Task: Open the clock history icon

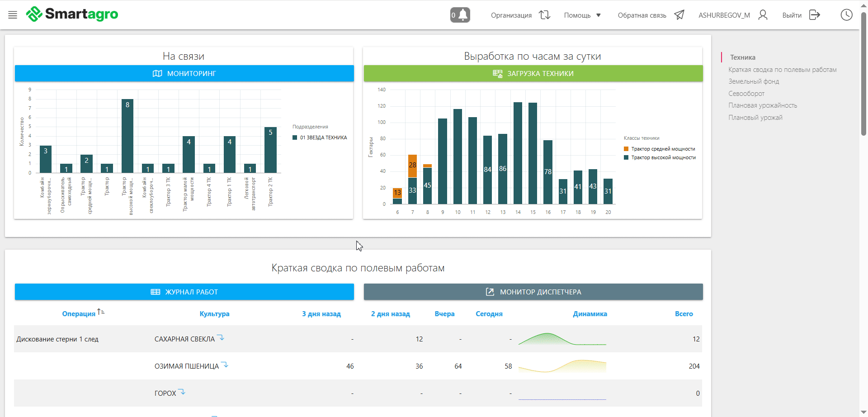Action: coord(846,15)
